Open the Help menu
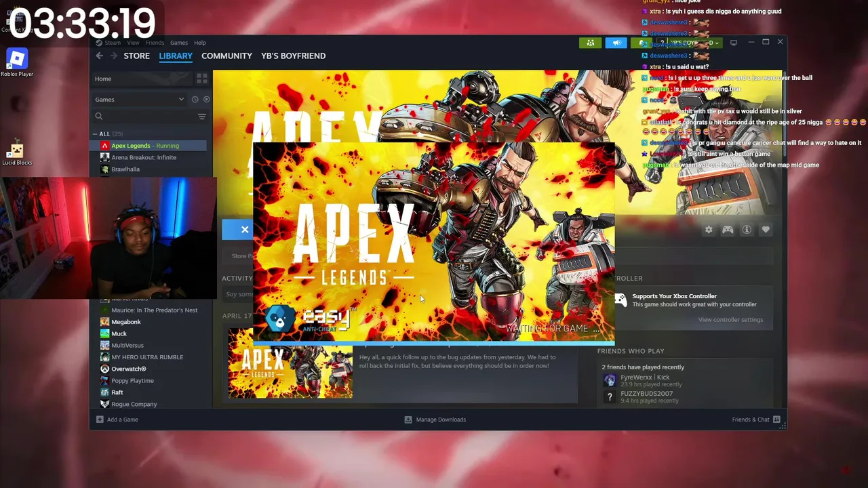Viewport: 868px width, 488px height. [200, 43]
